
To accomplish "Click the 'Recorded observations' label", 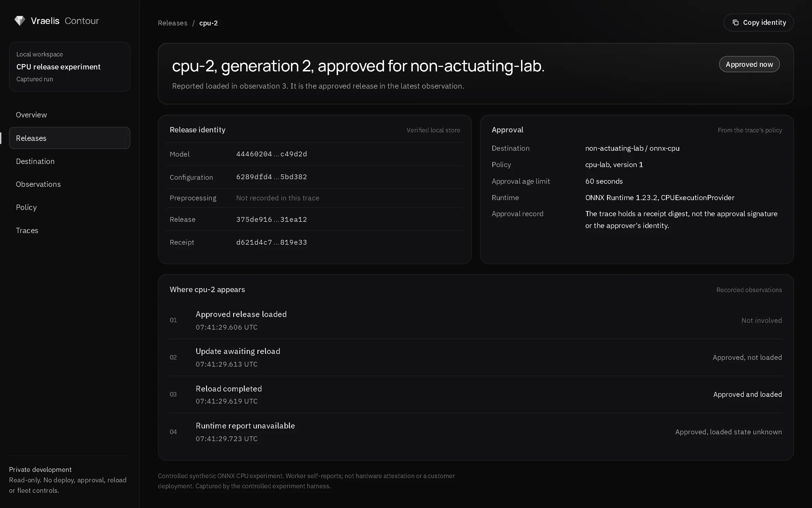I will point(749,290).
